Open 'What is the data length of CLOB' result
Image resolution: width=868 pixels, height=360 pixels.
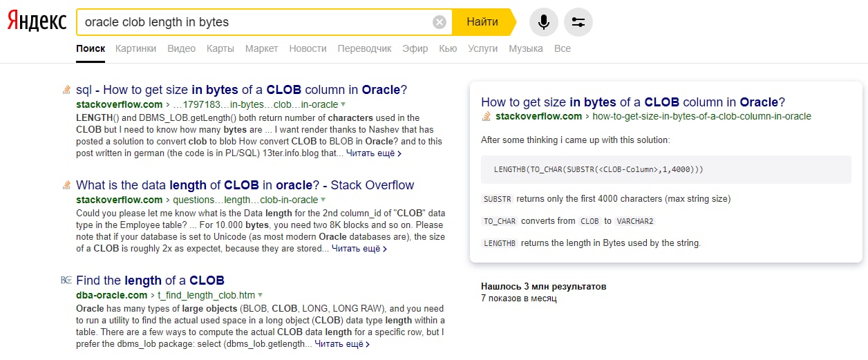coord(245,185)
